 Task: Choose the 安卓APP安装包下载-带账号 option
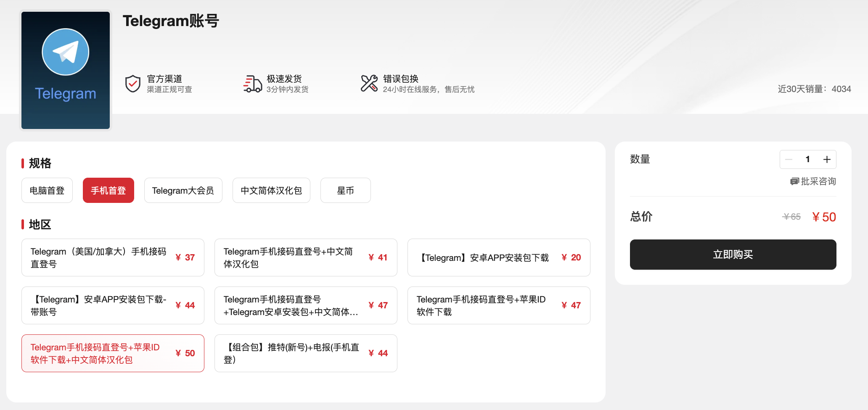(113, 305)
